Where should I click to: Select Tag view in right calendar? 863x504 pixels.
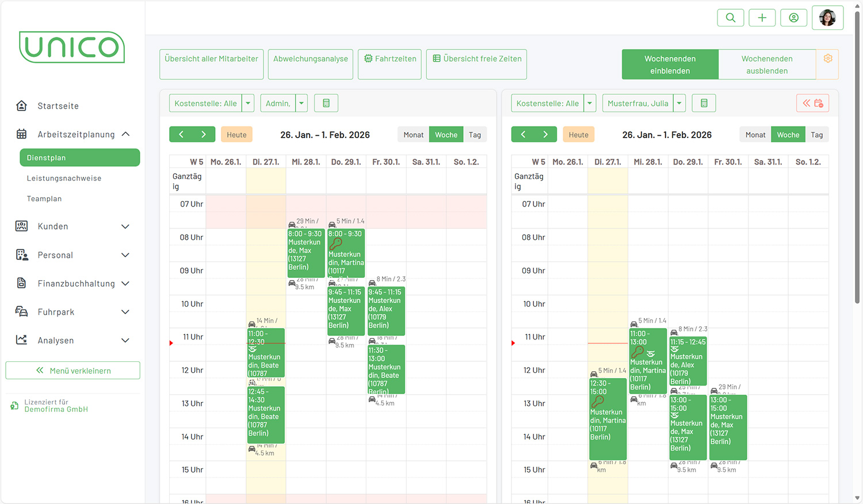tap(816, 135)
